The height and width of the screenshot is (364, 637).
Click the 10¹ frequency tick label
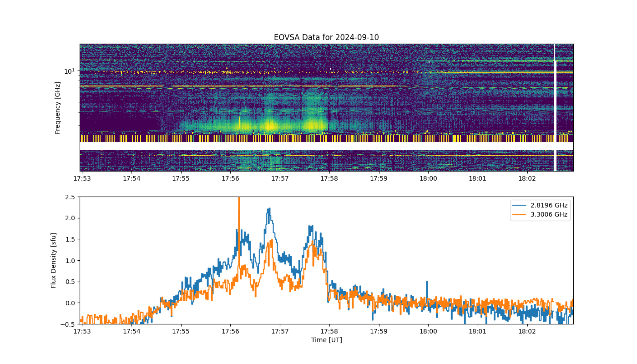tap(69, 71)
